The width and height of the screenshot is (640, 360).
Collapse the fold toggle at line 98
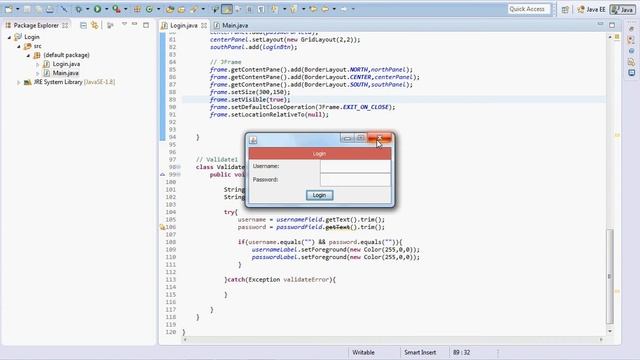tap(178, 167)
